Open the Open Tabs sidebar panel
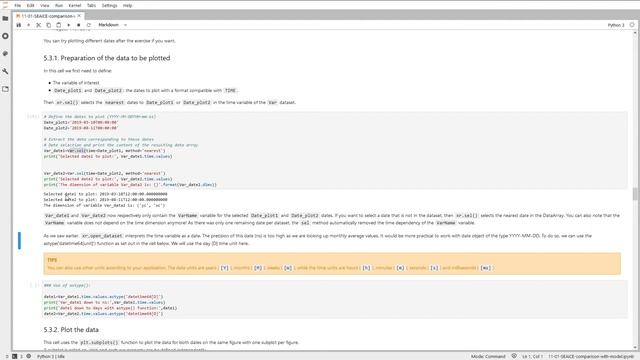 [x=5, y=89]
